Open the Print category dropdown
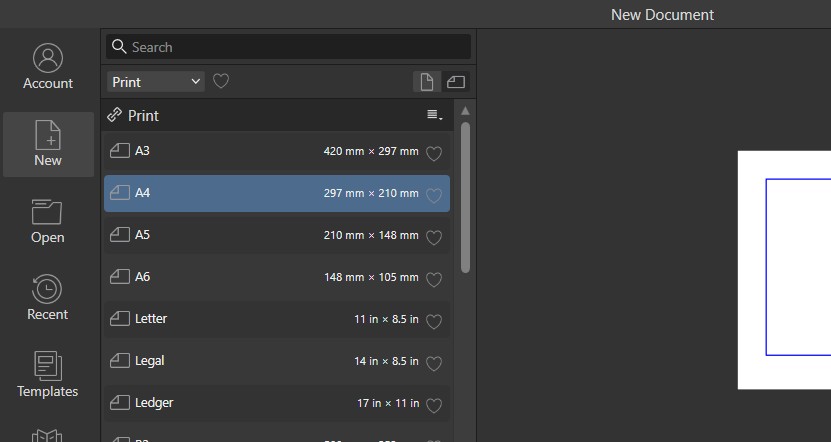 coord(155,82)
